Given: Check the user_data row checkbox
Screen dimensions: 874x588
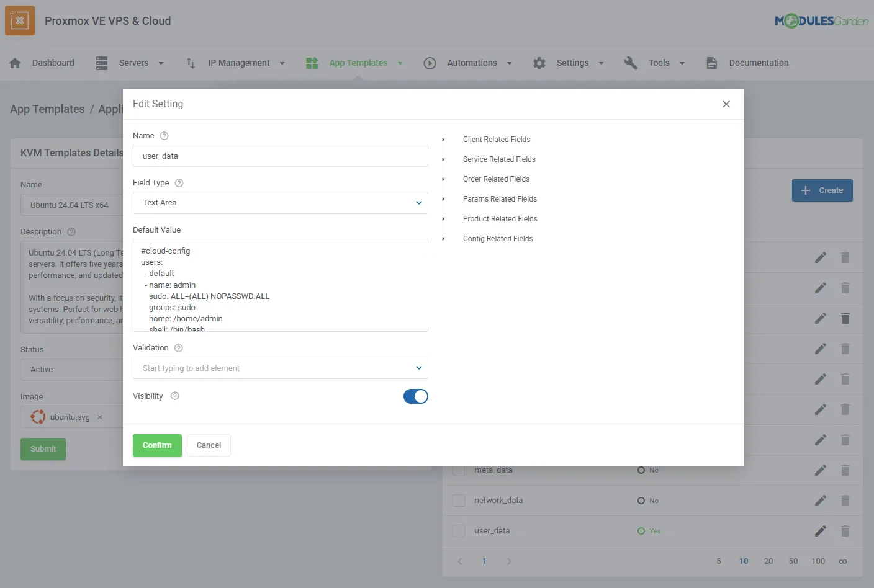Looking at the screenshot, I should coord(459,531).
